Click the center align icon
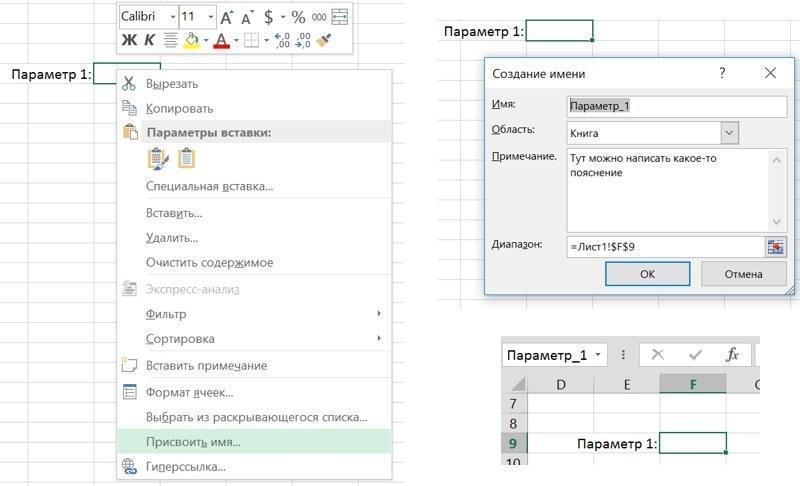This screenshot has width=800, height=486. pos(170,40)
